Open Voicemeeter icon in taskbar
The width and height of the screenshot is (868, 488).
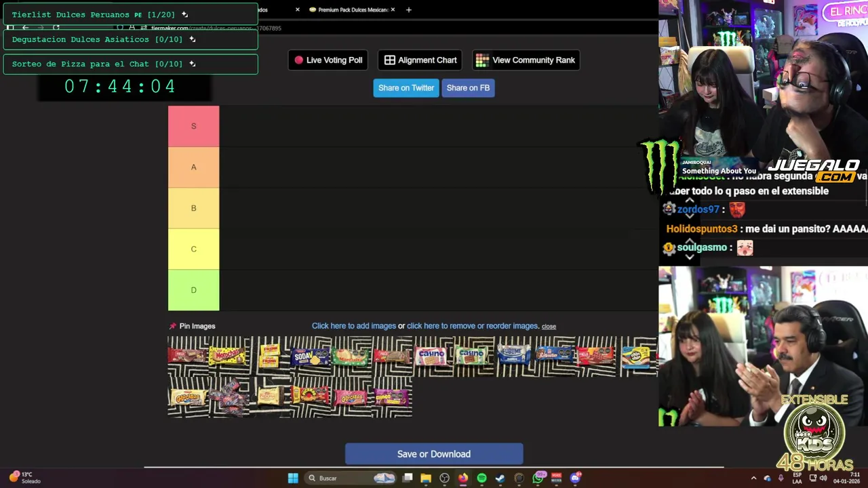tap(556, 478)
